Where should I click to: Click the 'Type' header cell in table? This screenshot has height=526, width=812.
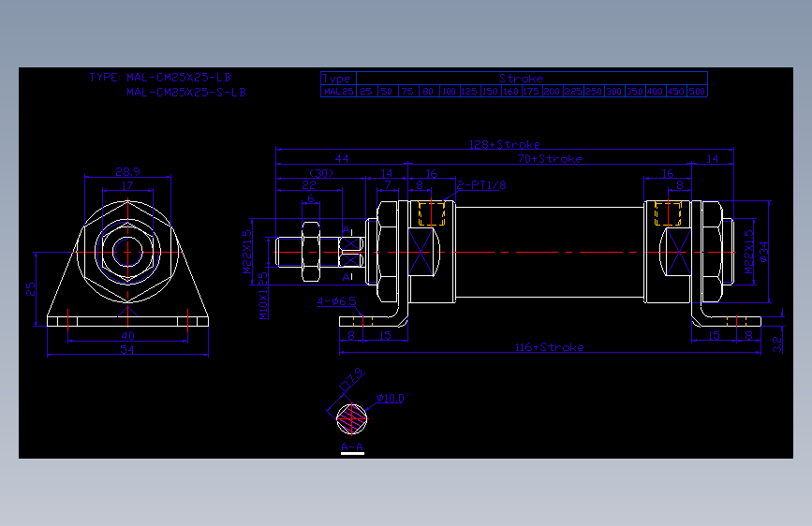336,79
